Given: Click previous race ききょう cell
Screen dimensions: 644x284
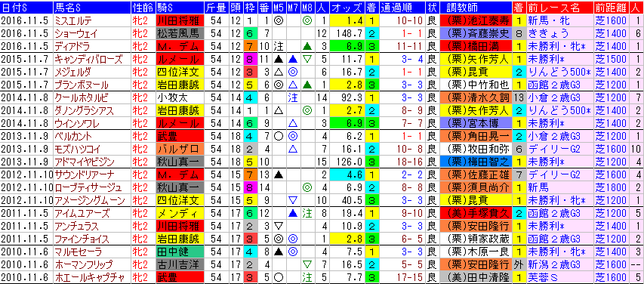Looking at the screenshot, I should point(559,33).
